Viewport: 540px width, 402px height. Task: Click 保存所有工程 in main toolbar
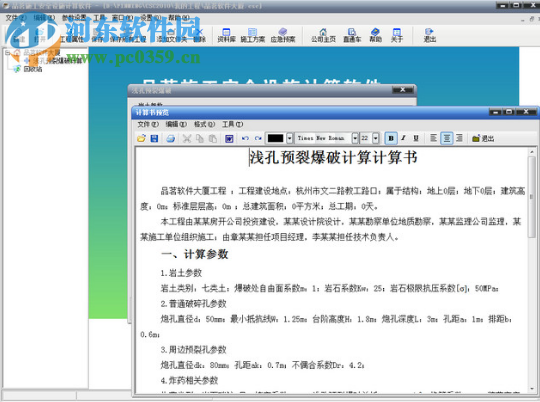pos(128,35)
